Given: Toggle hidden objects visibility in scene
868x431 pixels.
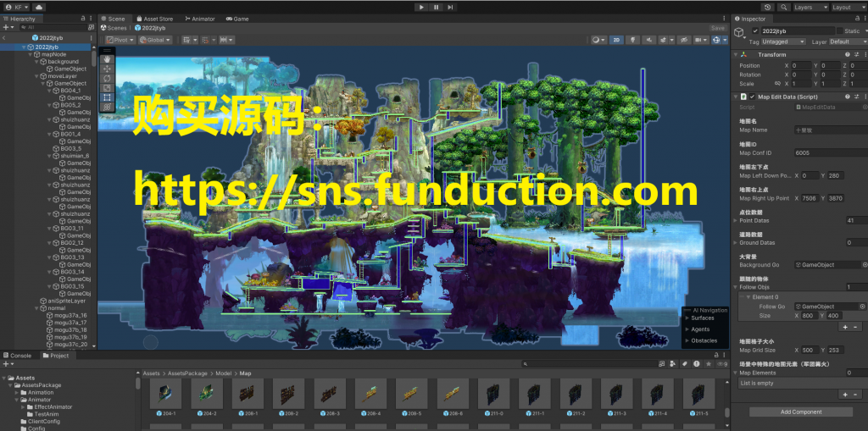Looking at the screenshot, I should tap(684, 40).
